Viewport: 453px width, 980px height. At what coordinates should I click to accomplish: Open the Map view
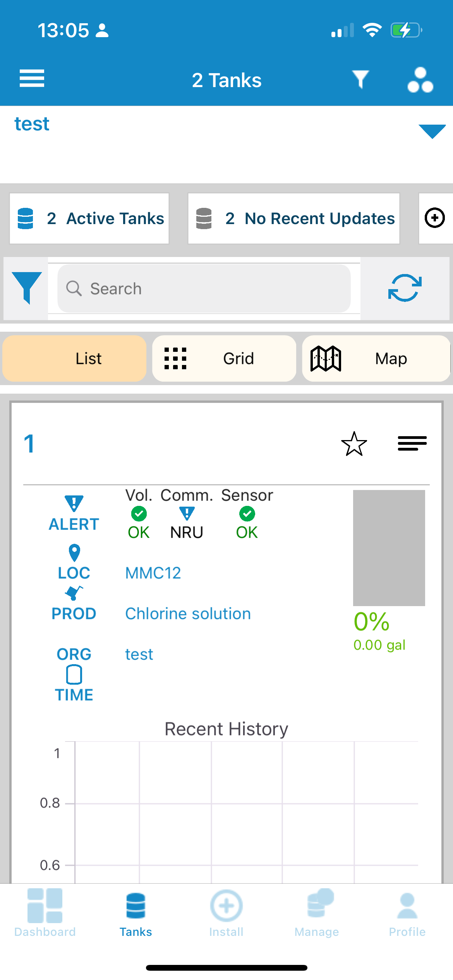point(376,358)
